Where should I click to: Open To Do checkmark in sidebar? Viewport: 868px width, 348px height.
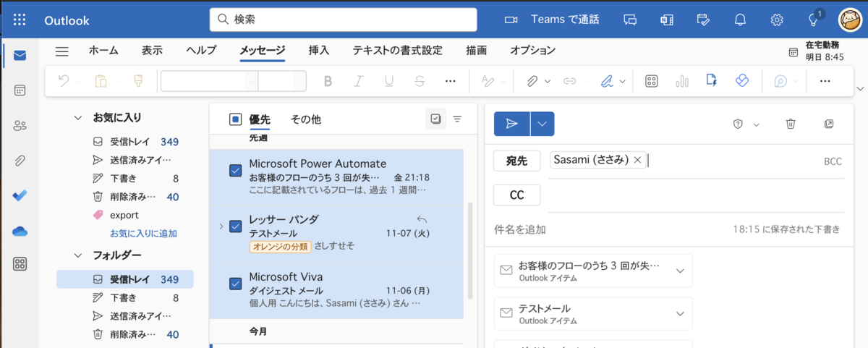pyautogui.click(x=20, y=195)
